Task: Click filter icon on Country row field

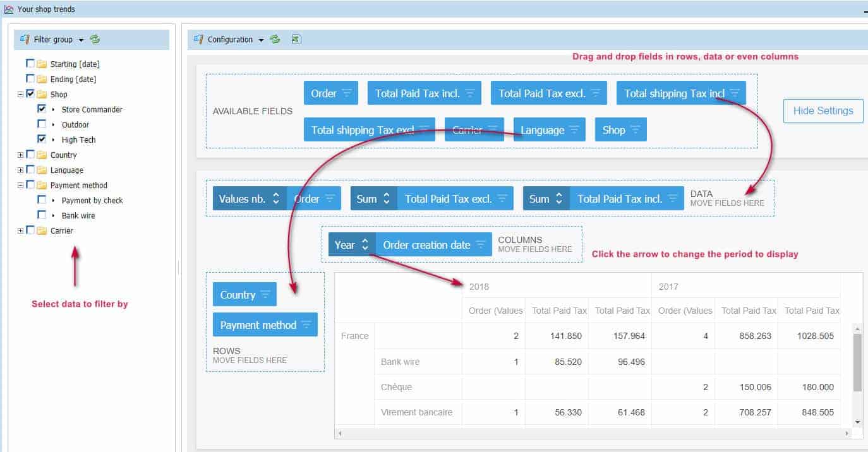Action: [x=265, y=295]
